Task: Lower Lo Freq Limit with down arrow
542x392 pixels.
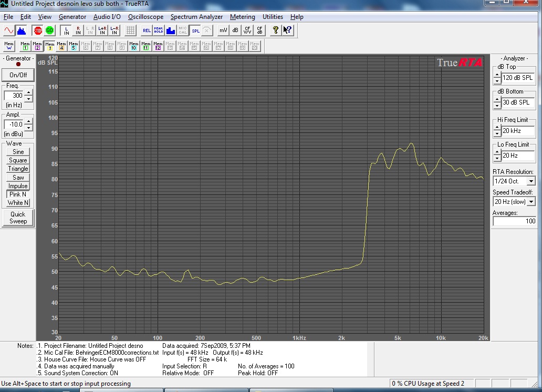Action: pyautogui.click(x=497, y=159)
